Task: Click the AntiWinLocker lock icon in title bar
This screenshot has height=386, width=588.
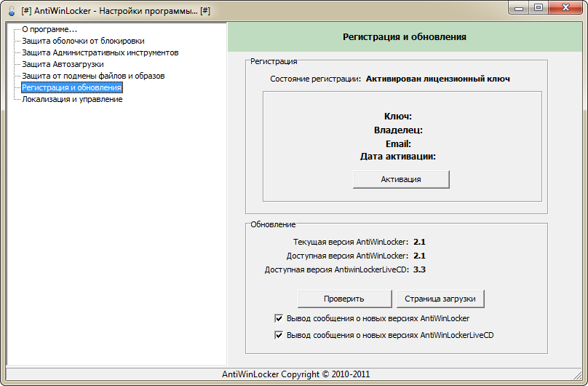Action: point(12,11)
